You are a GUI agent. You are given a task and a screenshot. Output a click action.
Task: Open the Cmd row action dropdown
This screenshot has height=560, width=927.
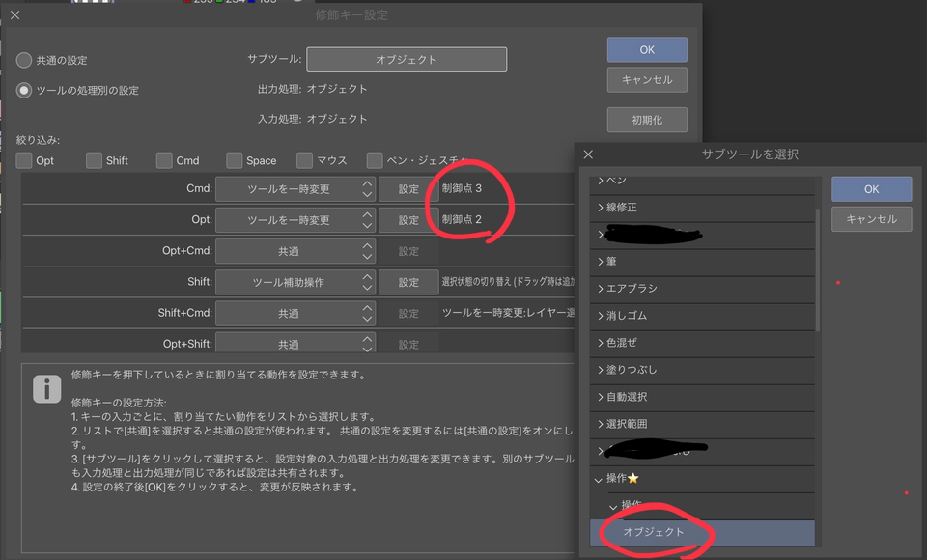295,189
